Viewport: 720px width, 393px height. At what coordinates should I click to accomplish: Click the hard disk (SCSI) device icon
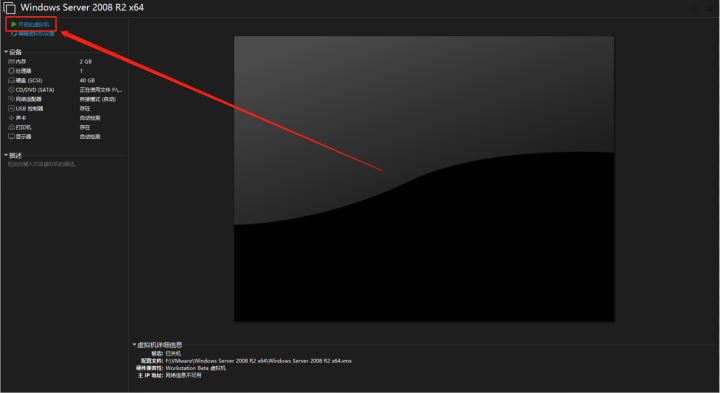tap(11, 80)
